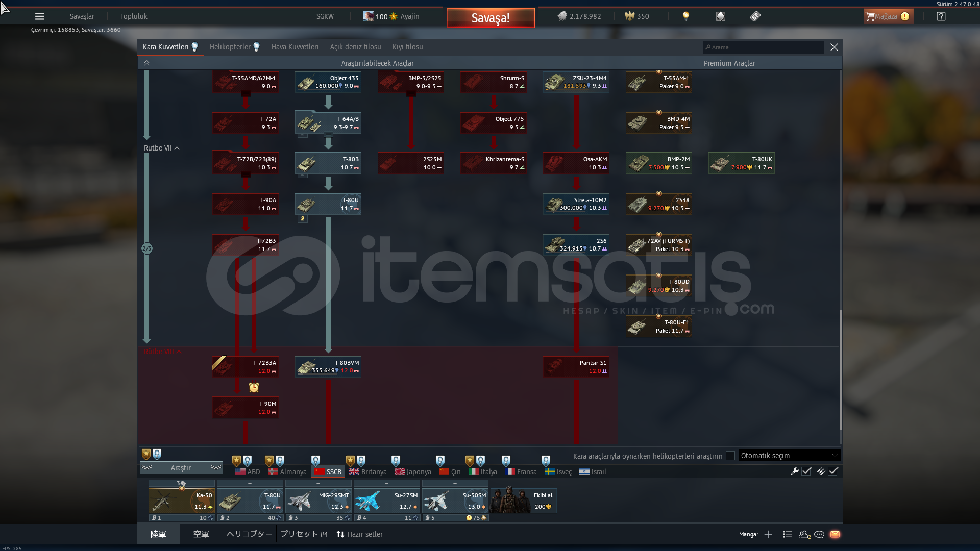Click the silver lions balance 2.178.982
The height and width of the screenshot is (551, 980).
pyautogui.click(x=579, y=16)
